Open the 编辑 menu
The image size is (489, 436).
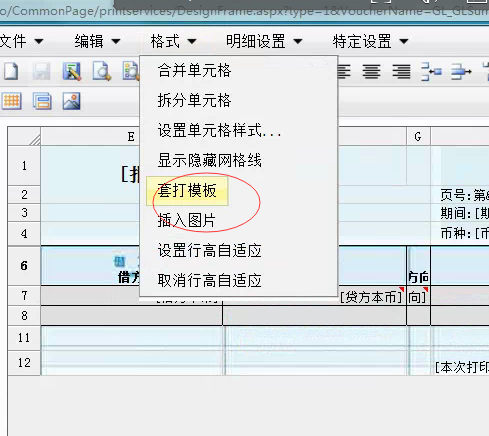click(x=97, y=41)
